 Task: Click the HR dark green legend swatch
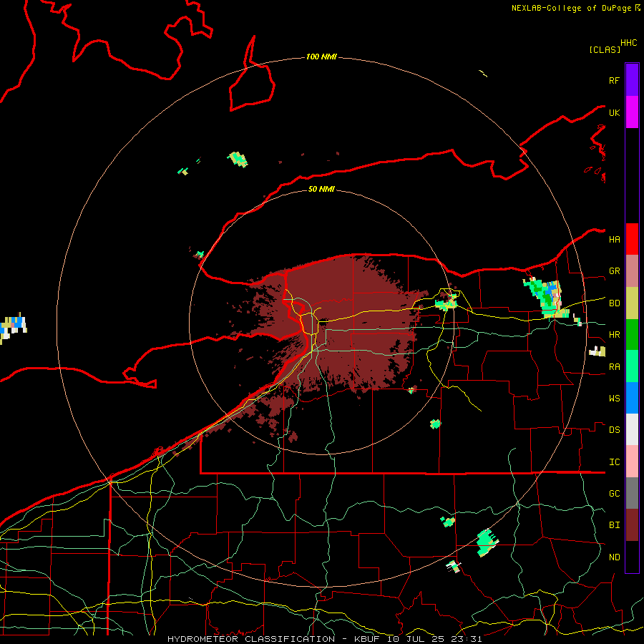pyautogui.click(x=632, y=335)
